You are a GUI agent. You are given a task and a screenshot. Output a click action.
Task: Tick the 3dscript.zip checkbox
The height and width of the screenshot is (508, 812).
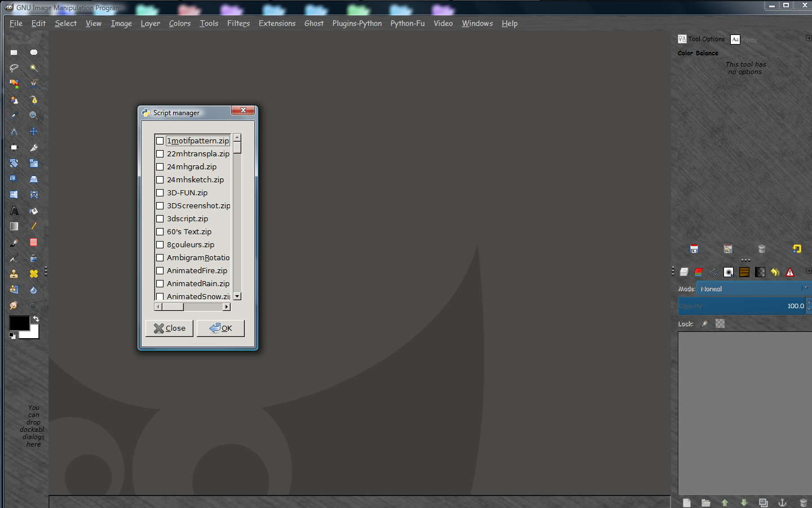coord(160,219)
